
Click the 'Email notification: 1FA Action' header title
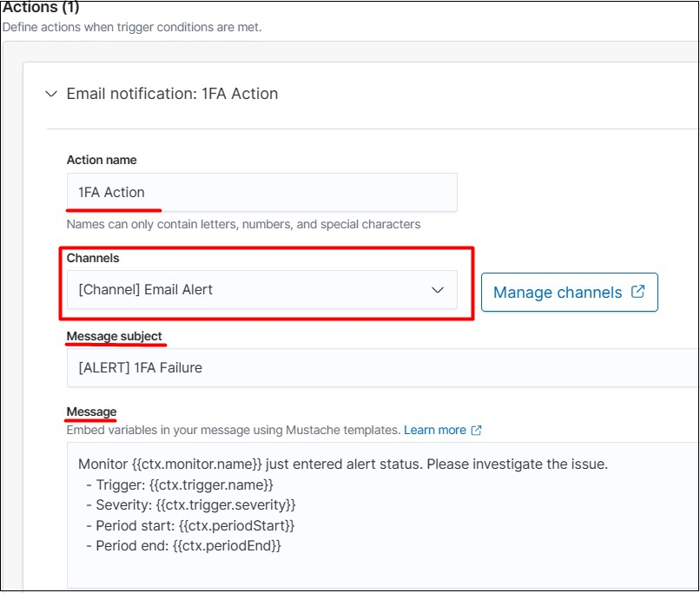pos(172,94)
